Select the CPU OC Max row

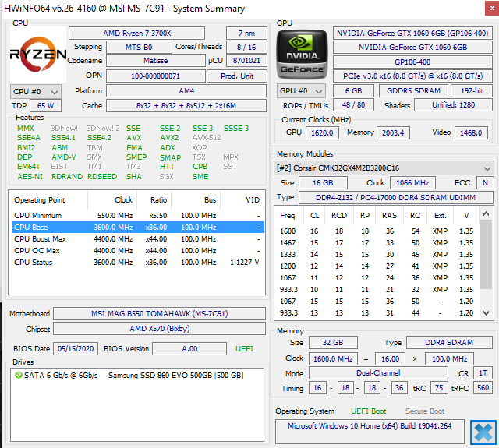coord(138,251)
